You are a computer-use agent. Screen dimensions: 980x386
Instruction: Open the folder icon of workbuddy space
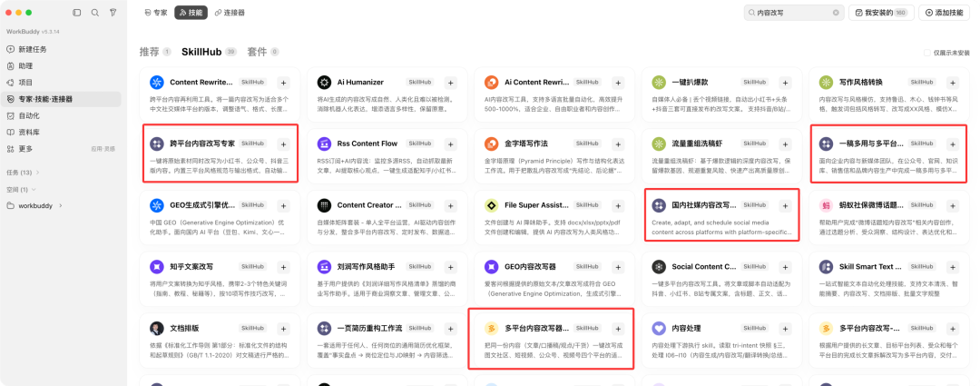[x=11, y=206]
